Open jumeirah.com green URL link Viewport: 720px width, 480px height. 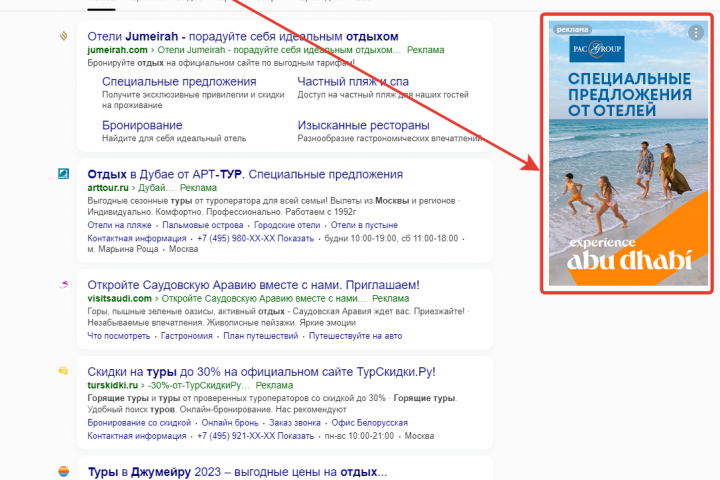coord(118,50)
